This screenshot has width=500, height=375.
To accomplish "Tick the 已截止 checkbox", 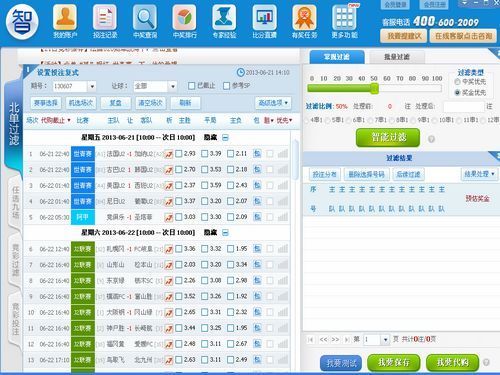I will coord(191,86).
